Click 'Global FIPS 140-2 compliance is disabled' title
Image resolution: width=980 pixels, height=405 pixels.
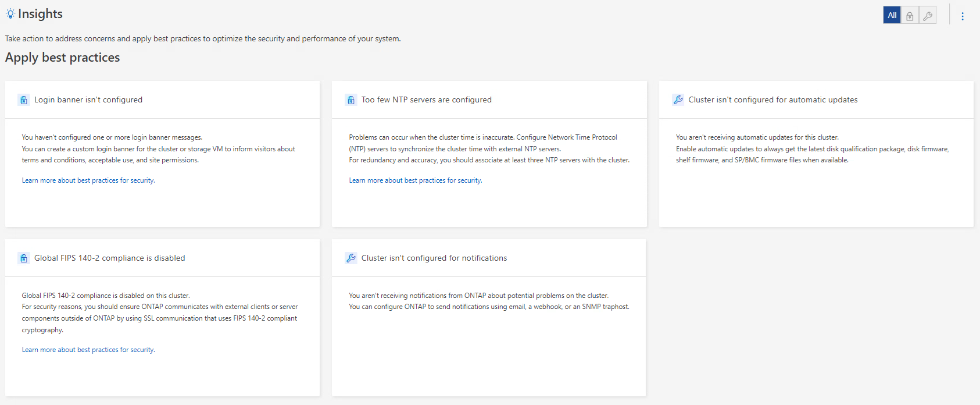[110, 258]
